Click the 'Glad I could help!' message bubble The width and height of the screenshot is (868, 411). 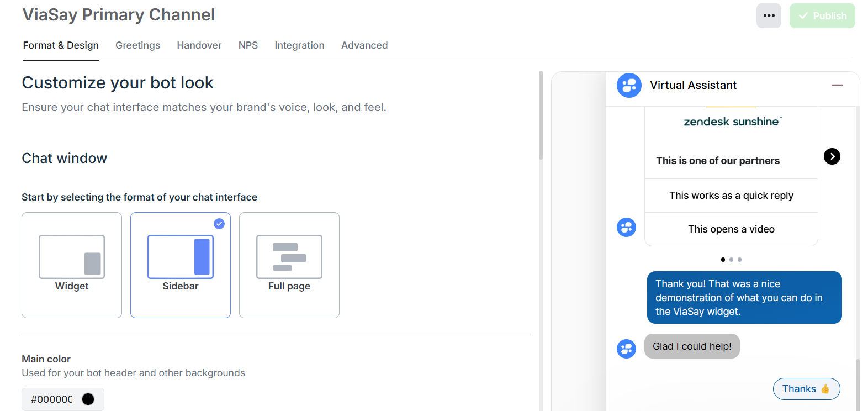point(692,346)
